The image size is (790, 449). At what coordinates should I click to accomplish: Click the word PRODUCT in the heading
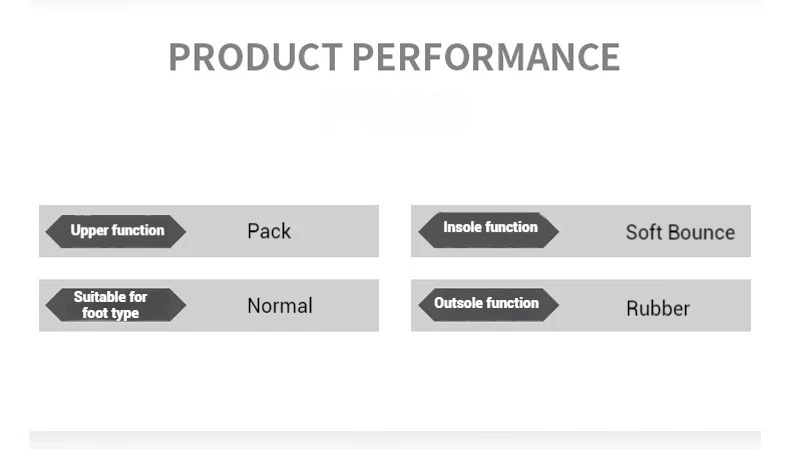[255, 57]
